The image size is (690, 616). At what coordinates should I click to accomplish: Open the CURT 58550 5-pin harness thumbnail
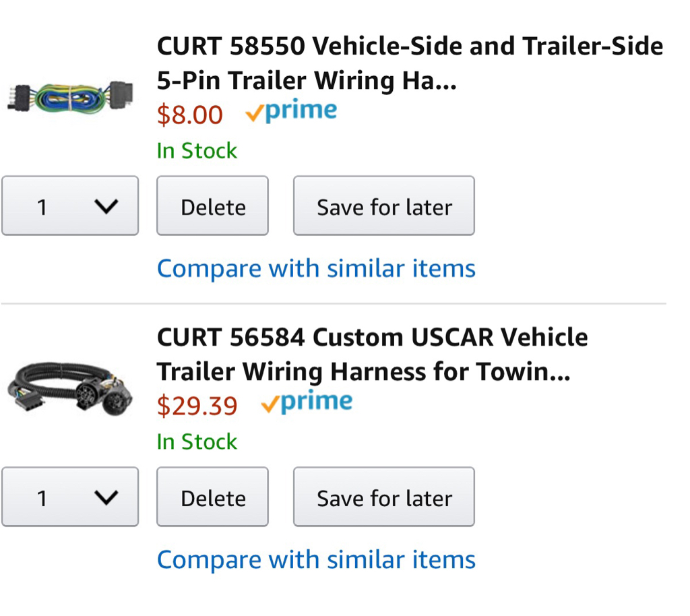pyautogui.click(x=70, y=97)
